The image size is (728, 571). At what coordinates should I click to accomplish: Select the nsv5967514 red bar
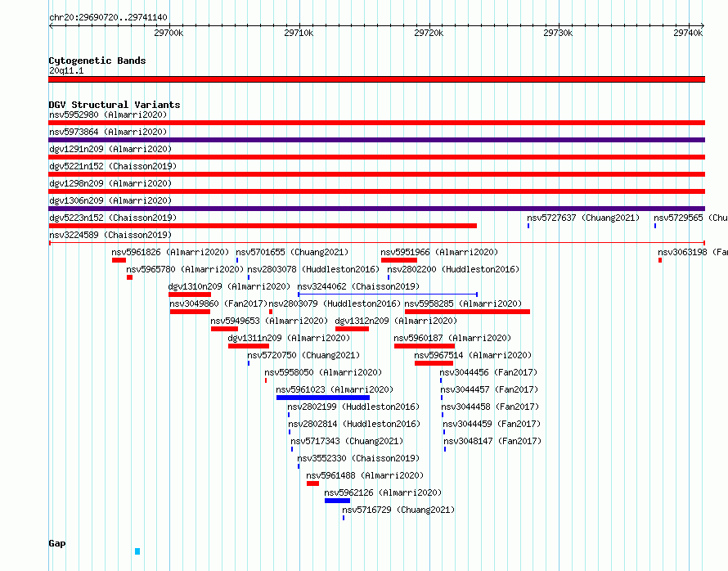click(x=434, y=363)
